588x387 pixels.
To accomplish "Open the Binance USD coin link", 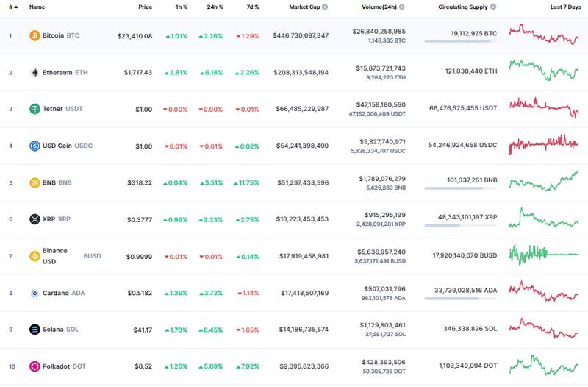I will 54,256.
